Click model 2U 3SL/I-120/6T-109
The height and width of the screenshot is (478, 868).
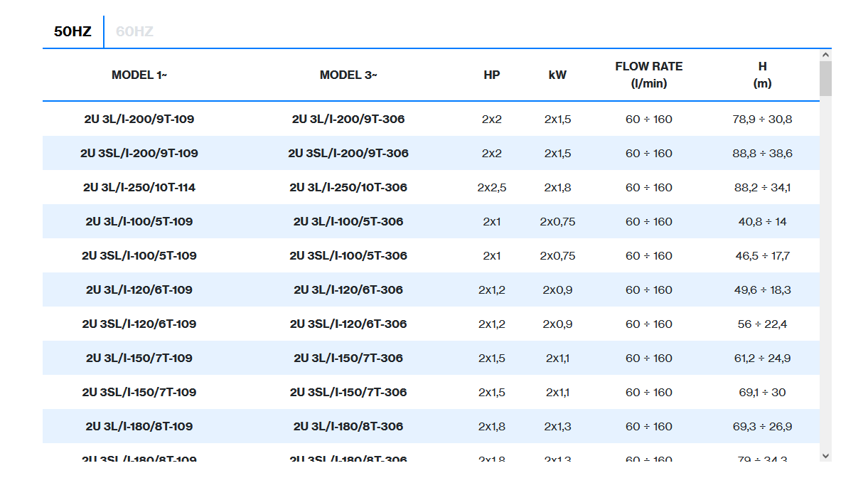point(139,324)
